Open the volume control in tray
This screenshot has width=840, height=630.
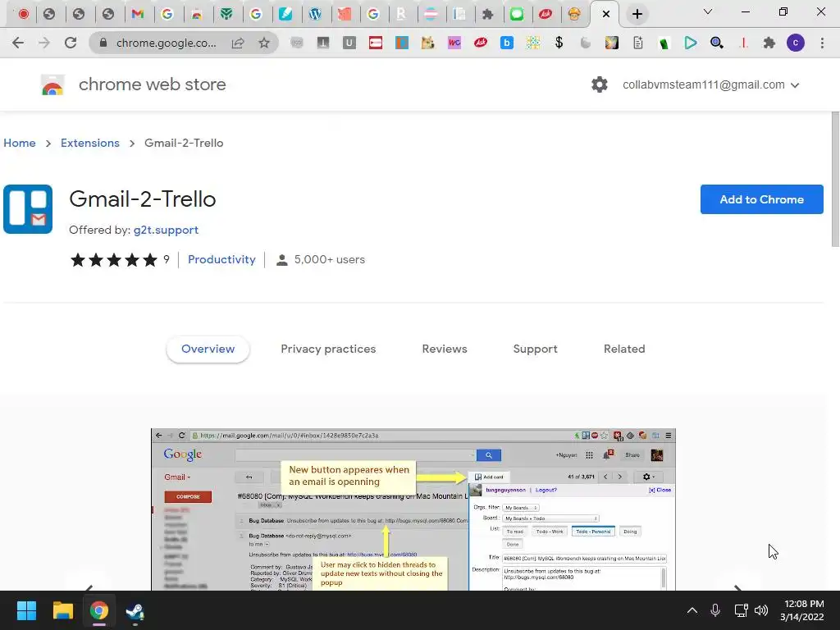(x=761, y=610)
